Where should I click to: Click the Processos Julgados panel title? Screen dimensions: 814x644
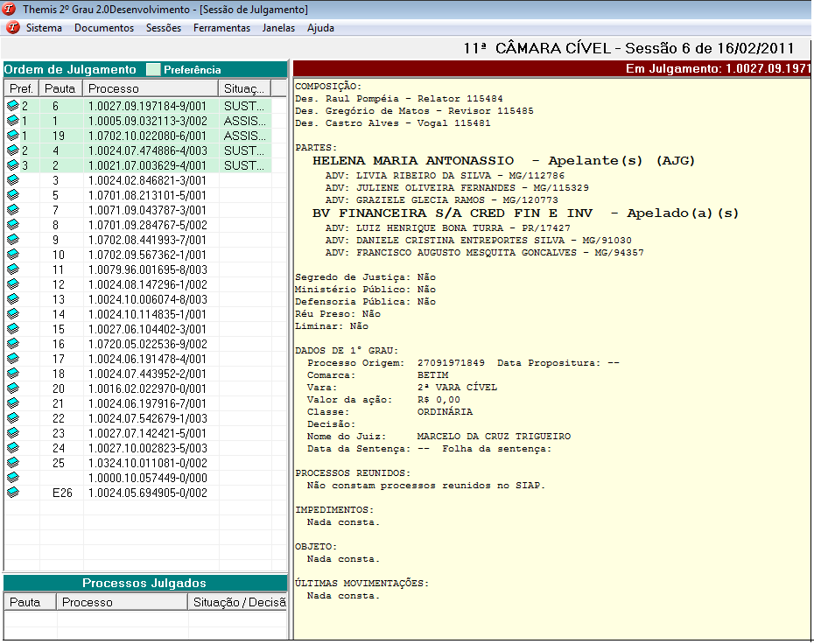click(144, 583)
